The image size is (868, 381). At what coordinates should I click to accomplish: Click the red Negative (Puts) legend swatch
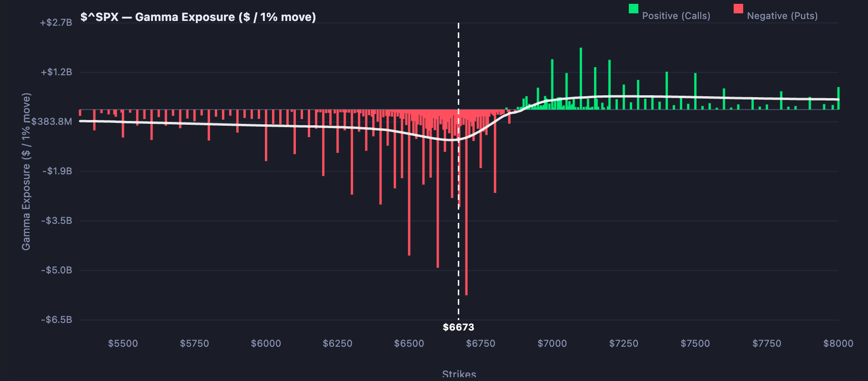(x=738, y=9)
